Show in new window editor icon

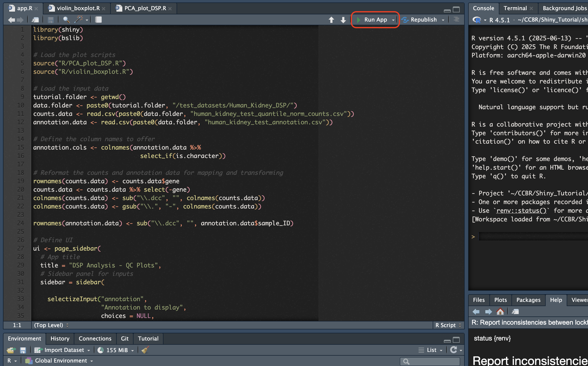(35, 20)
